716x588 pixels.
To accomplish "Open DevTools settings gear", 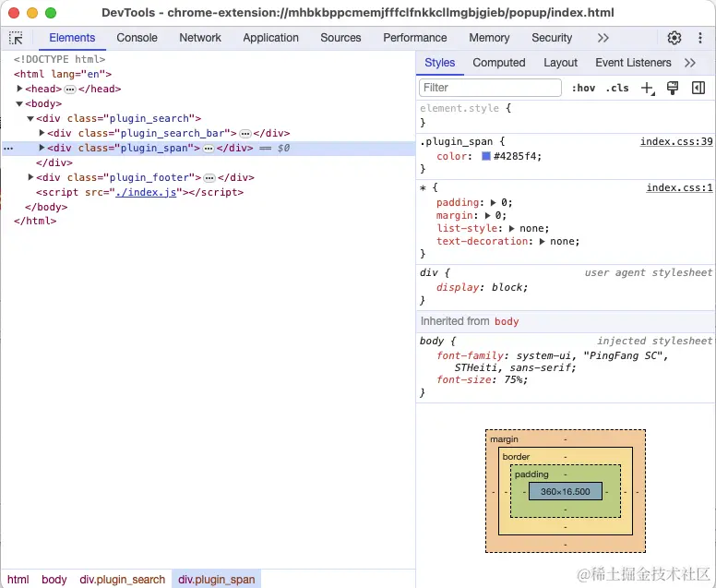I will point(674,38).
